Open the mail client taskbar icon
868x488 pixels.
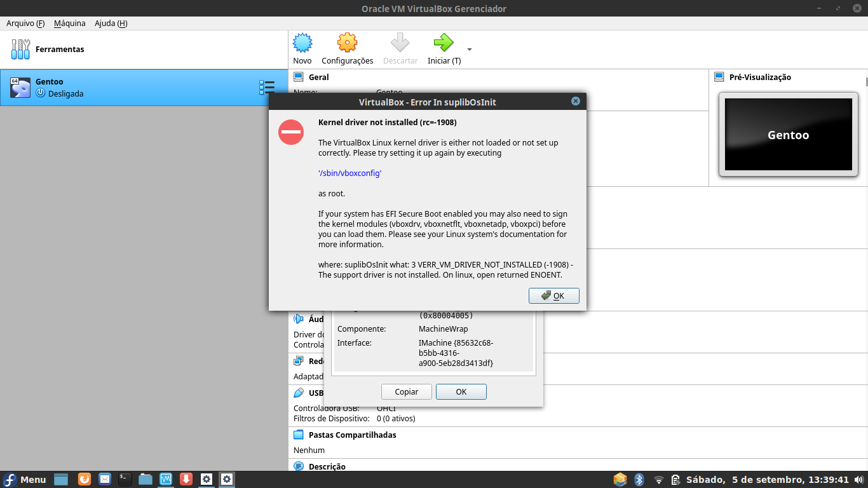(x=105, y=479)
